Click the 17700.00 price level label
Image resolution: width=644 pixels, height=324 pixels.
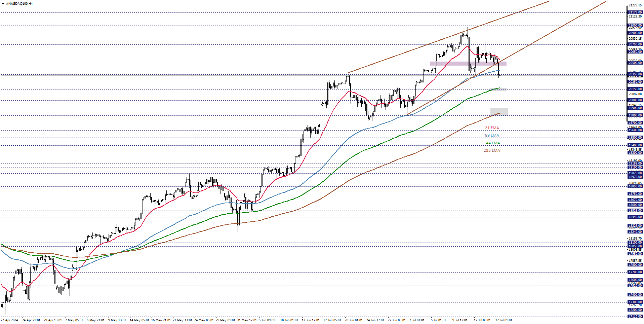click(x=635, y=272)
